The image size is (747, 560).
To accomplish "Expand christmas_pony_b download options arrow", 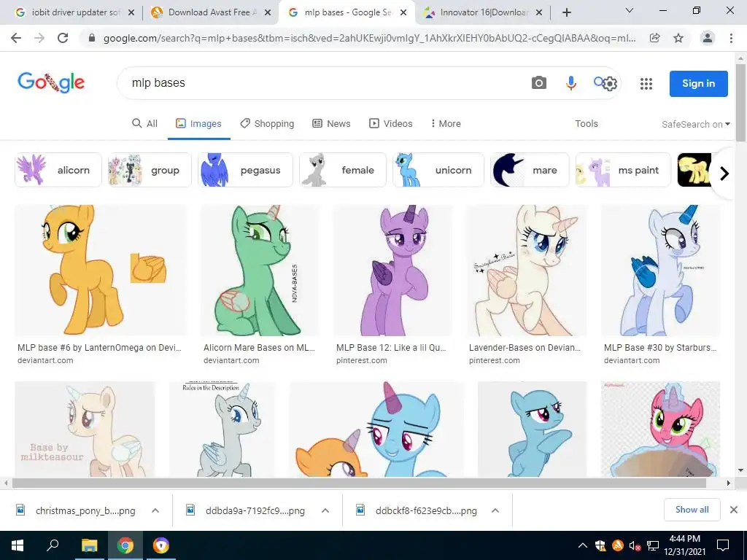I will pos(155,510).
